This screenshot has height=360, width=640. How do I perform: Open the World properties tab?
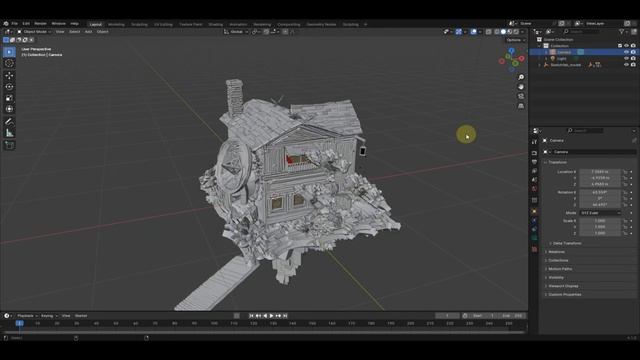coord(534,189)
